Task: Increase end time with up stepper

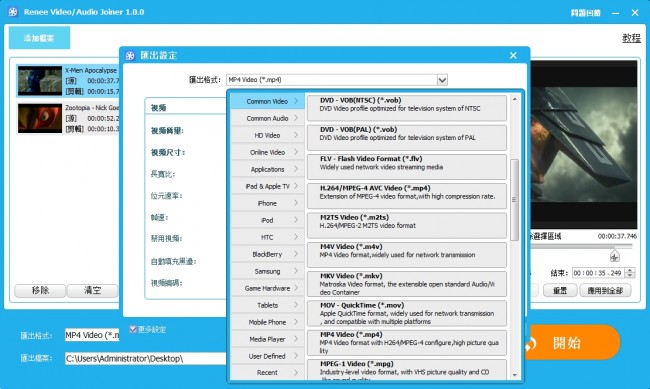Action: click(x=630, y=270)
